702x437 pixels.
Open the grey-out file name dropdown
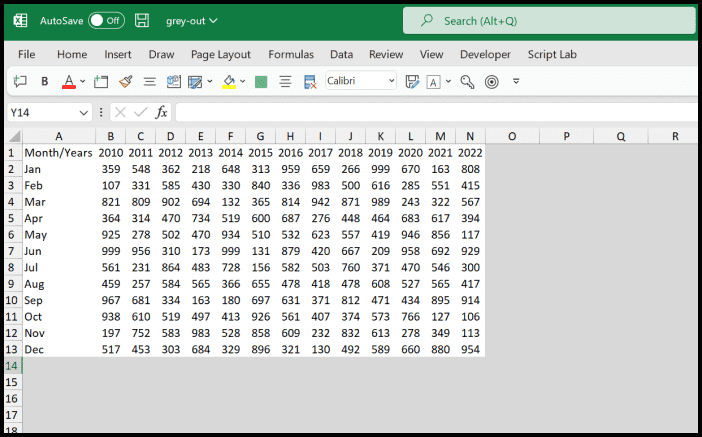tap(191, 20)
